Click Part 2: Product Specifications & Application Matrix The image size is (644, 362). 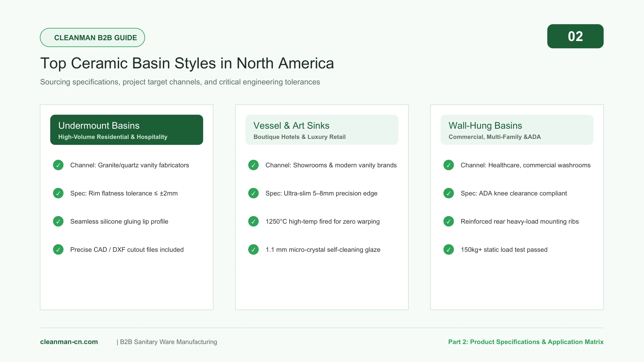tap(526, 342)
